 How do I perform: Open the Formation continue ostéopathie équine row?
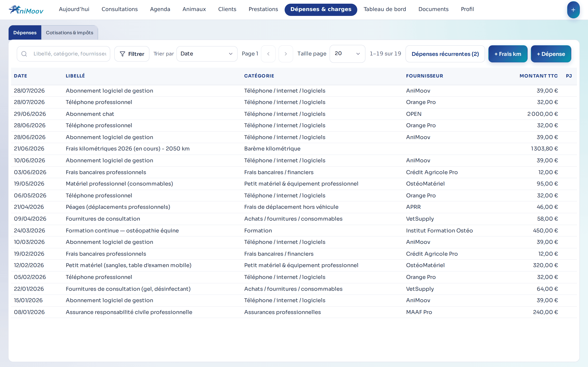point(294,231)
